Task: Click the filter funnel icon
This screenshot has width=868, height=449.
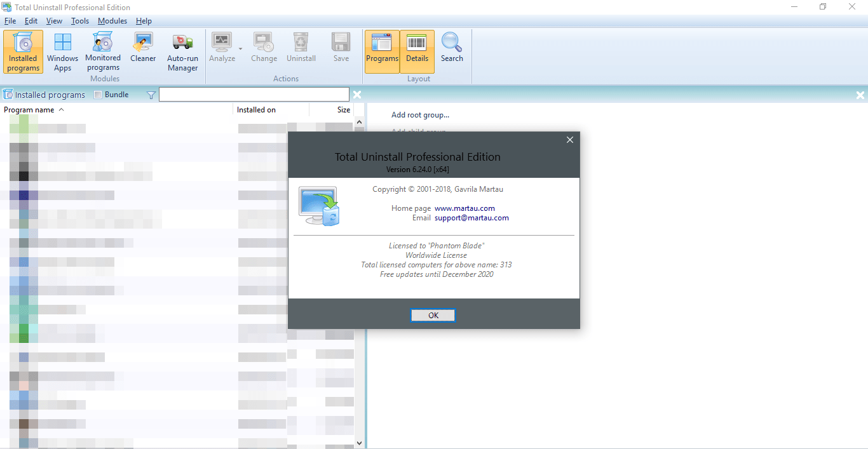Action: tap(151, 95)
